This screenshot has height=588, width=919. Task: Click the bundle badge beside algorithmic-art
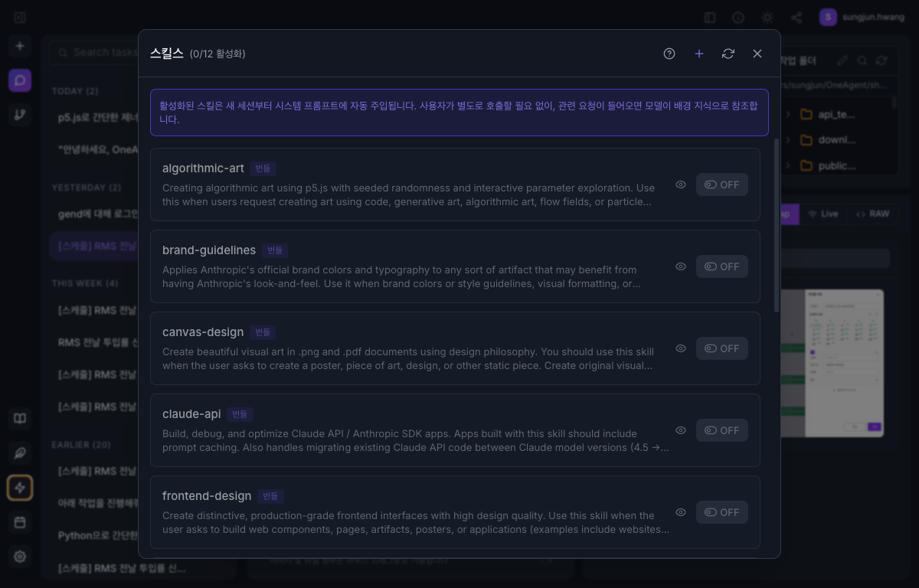[x=263, y=168]
